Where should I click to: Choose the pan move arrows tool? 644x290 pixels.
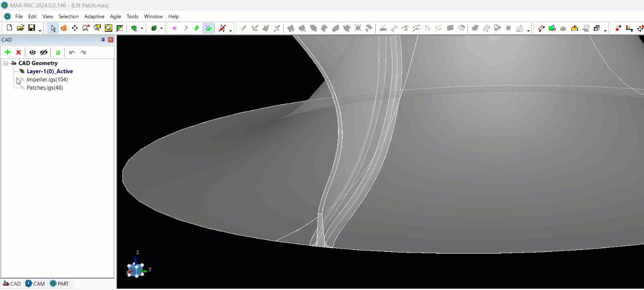click(x=75, y=28)
